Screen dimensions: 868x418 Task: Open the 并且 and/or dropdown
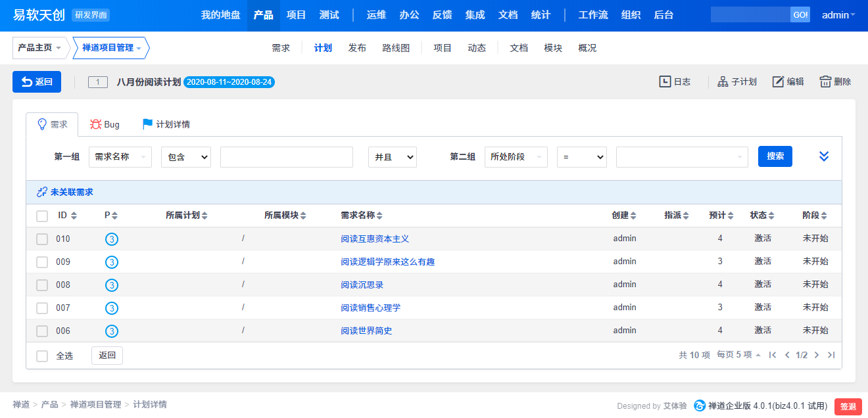coord(393,157)
